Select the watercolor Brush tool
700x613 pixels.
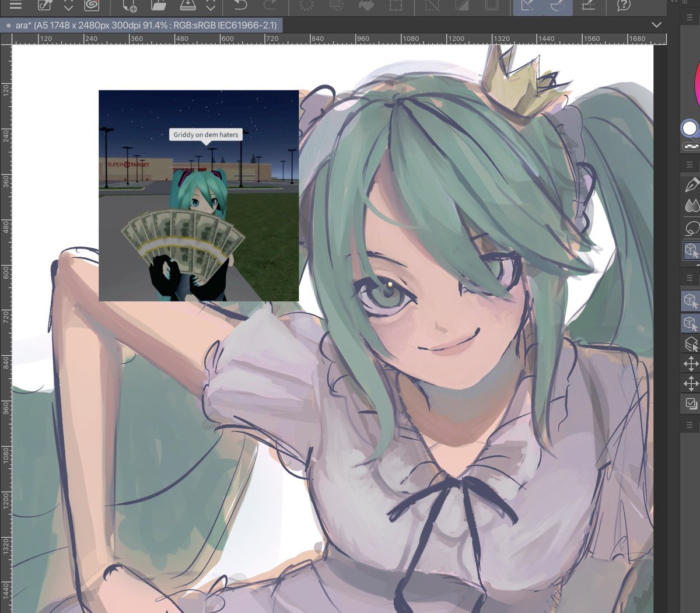point(692,206)
